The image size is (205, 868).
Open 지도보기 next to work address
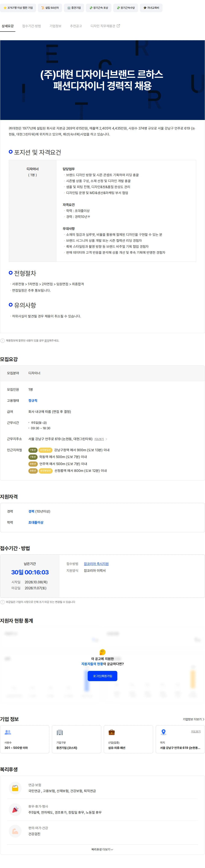pyautogui.click(x=99, y=439)
